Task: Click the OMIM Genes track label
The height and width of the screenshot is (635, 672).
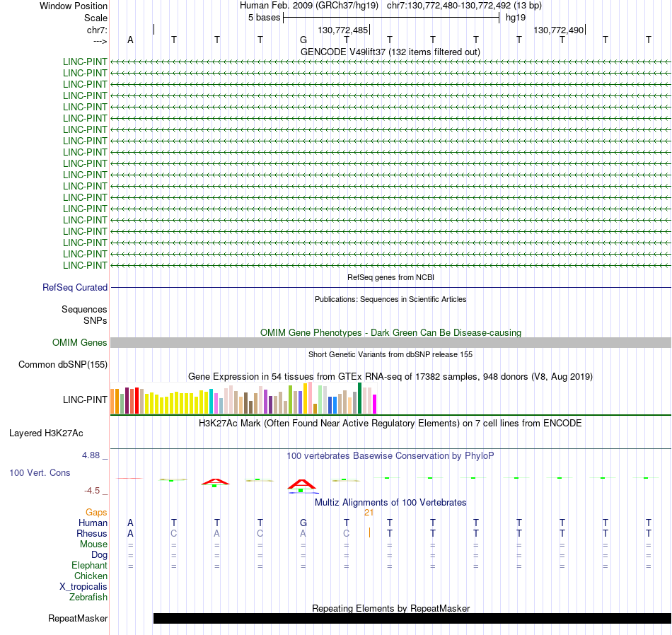Action: click(x=80, y=343)
